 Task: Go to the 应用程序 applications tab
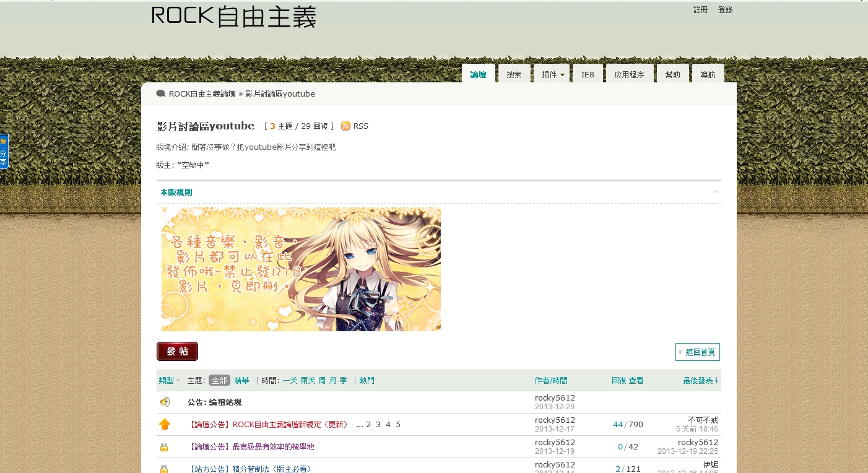pos(629,74)
